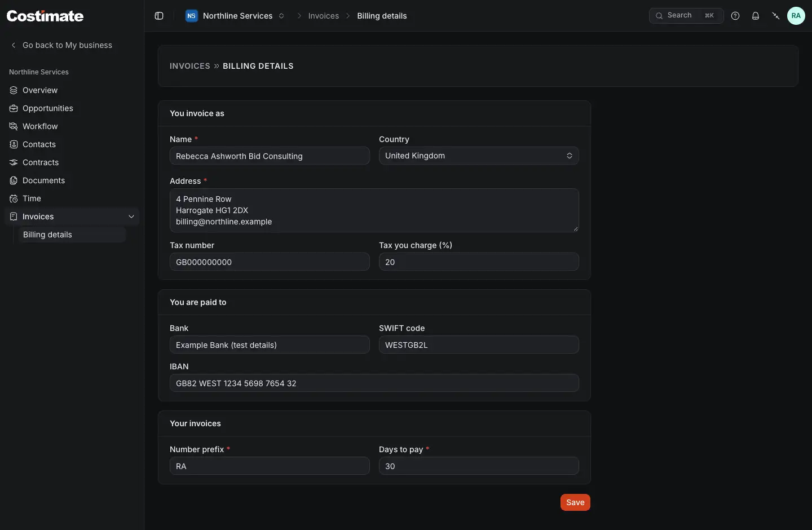Select Billing details sub-item

(x=72, y=235)
